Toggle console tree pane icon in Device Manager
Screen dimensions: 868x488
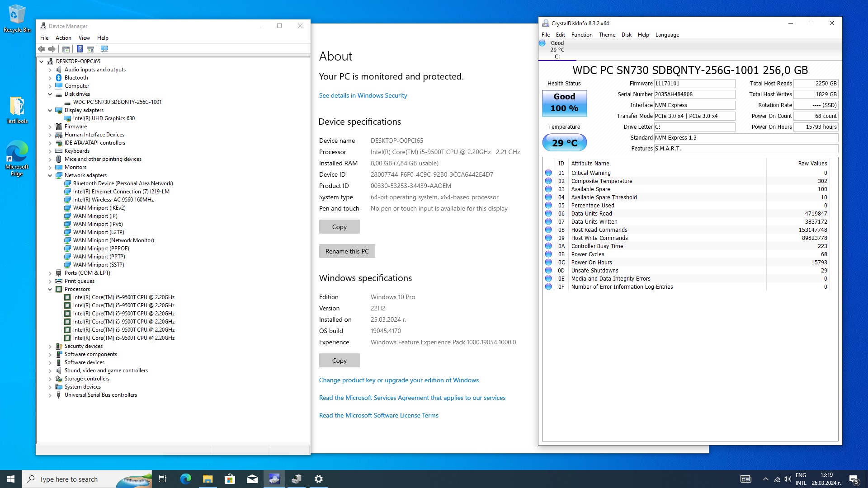(66, 49)
